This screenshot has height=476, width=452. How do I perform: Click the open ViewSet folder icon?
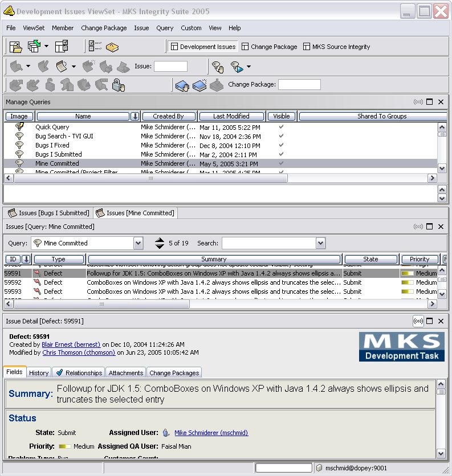(x=15, y=47)
